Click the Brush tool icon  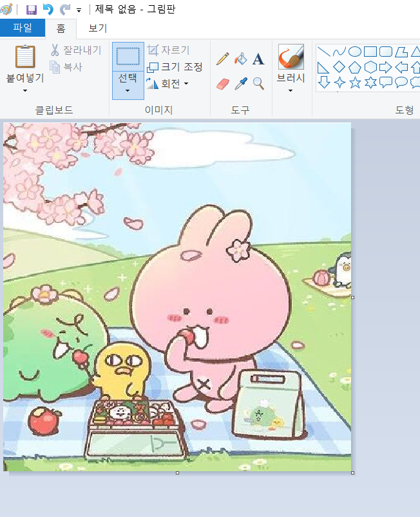[291, 57]
